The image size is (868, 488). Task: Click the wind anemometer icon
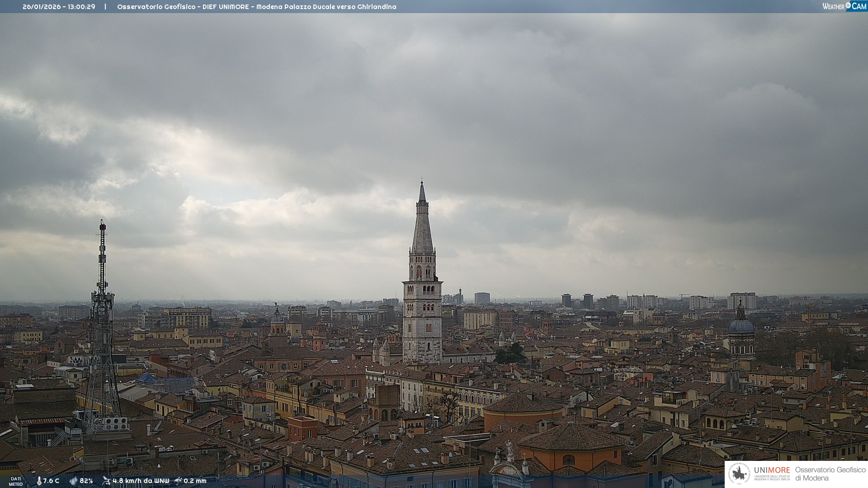click(106, 481)
